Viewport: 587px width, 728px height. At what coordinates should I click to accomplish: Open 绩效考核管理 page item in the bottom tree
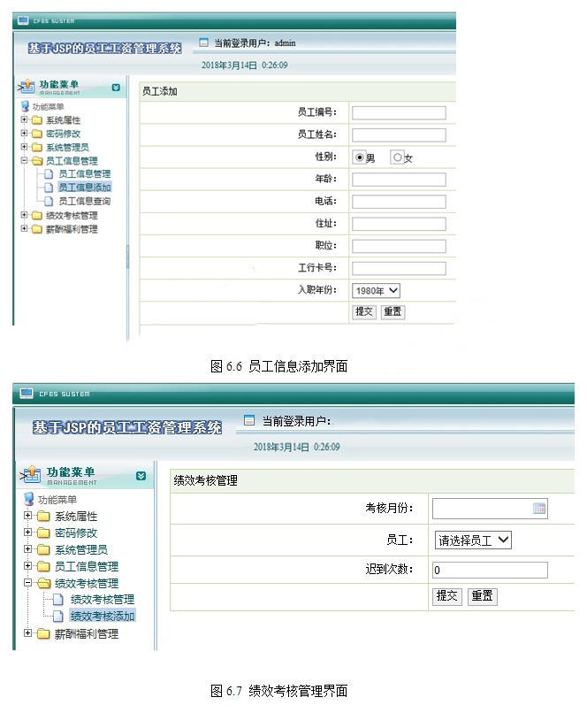pyautogui.click(x=102, y=600)
